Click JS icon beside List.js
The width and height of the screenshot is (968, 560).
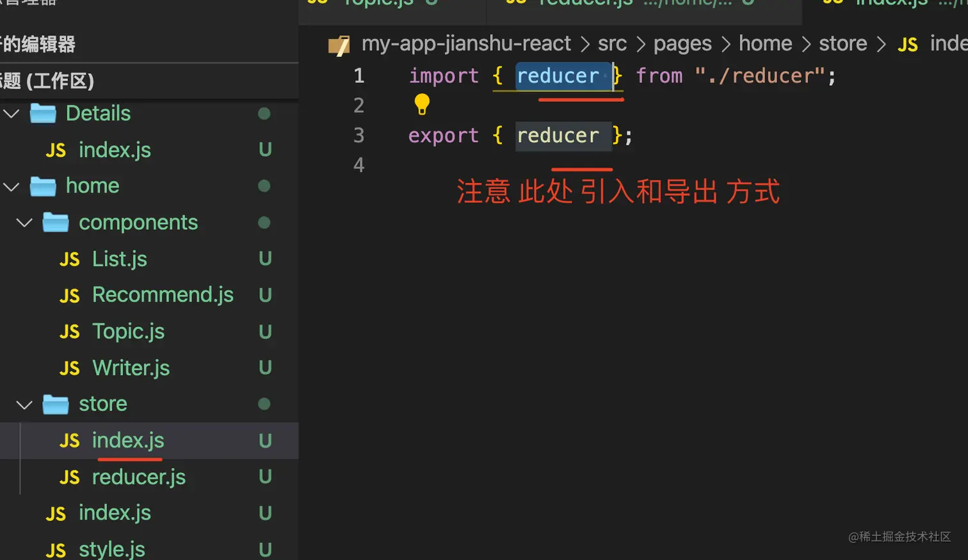[70, 259]
